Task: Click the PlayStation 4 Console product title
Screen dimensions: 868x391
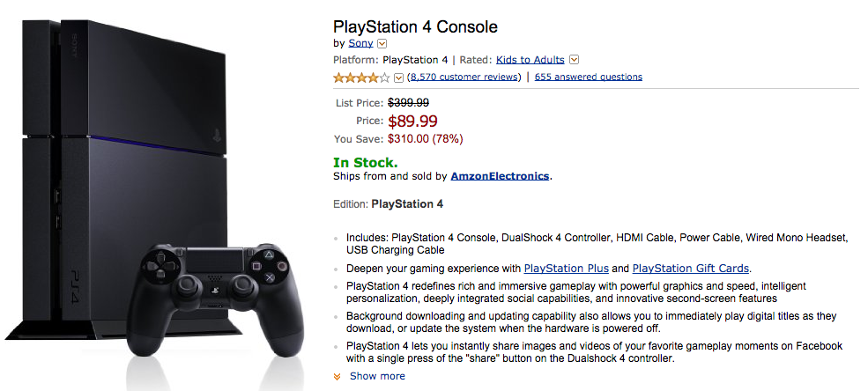Action: click(415, 26)
